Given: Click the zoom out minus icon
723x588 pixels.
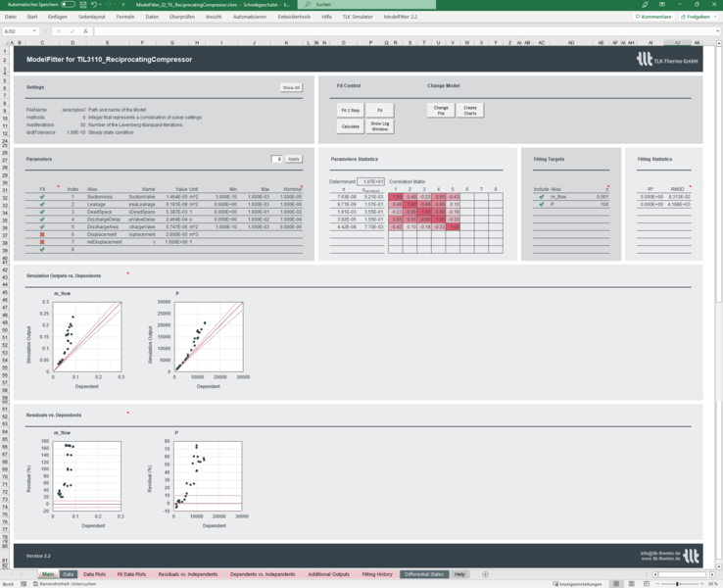Looking at the screenshot, I should pyautogui.click(x=657, y=584).
